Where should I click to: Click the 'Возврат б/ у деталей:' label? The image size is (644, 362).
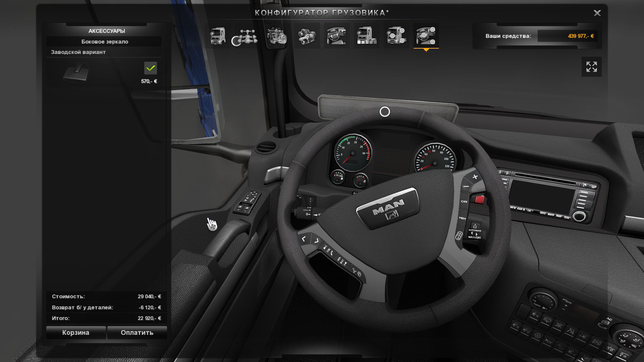pyautogui.click(x=83, y=307)
